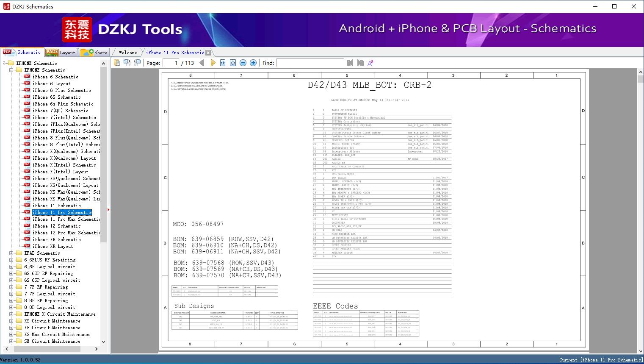Viewport: 644px width, 364px height.
Task: Rotate the page using the second rotate icon
Action: pos(137,63)
